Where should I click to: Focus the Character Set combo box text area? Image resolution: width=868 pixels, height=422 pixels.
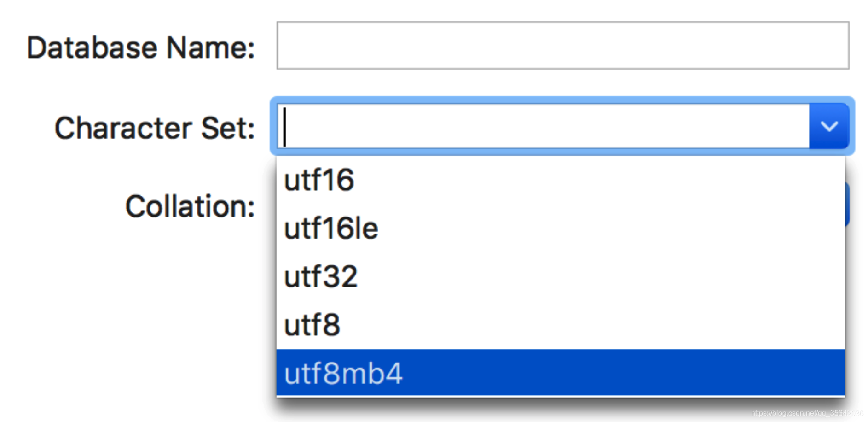[x=543, y=126]
